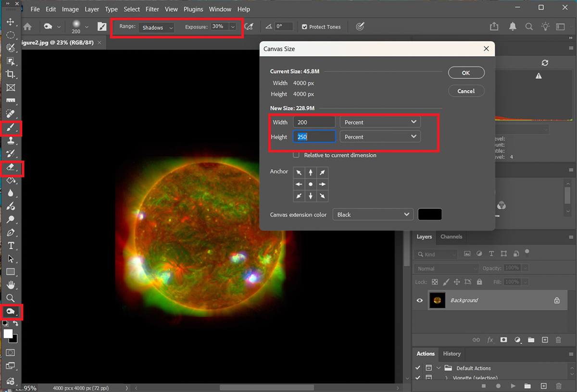This screenshot has width=577, height=392.
Task: Switch to the History tab
Action: click(452, 354)
